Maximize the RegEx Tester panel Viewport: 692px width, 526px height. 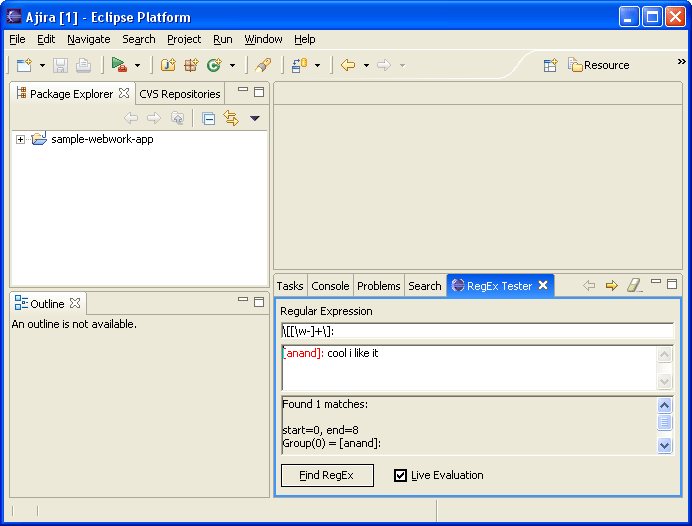672,284
